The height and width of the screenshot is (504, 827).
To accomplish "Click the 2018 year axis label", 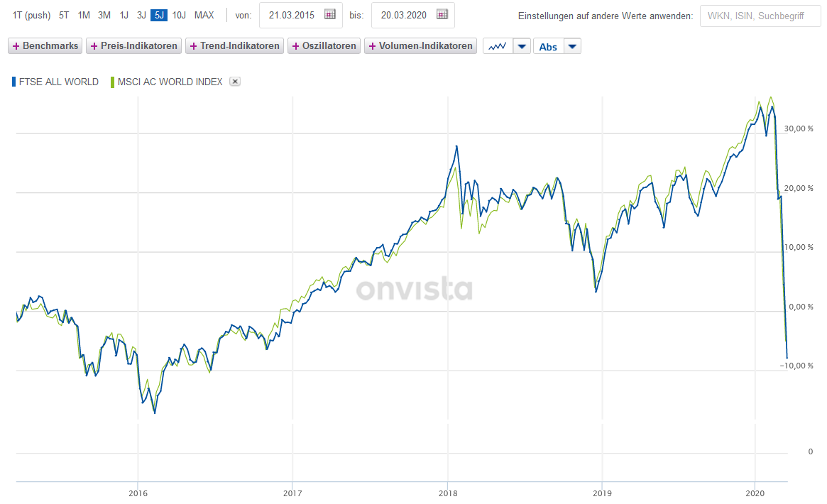I will coord(448,493).
